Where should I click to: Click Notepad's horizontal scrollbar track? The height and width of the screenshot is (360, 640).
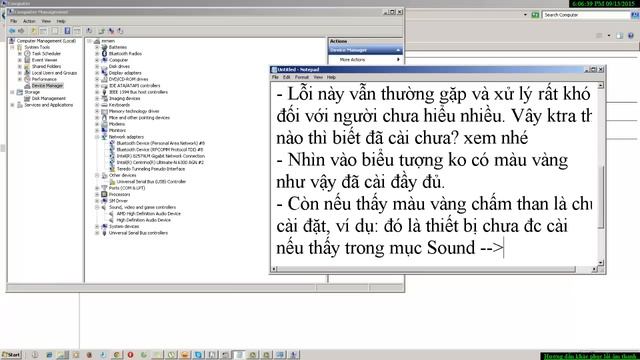pos(434,269)
